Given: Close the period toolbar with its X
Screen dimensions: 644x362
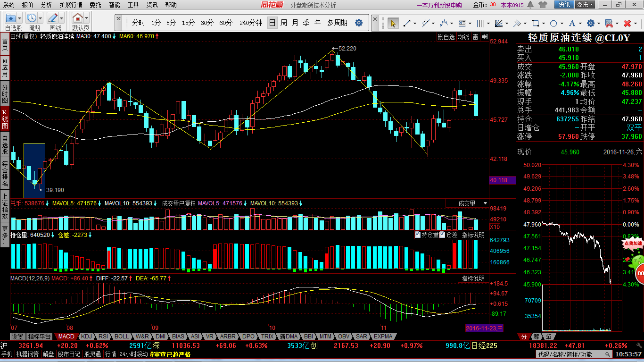Looking at the screenshot, I should (x=118, y=19).
